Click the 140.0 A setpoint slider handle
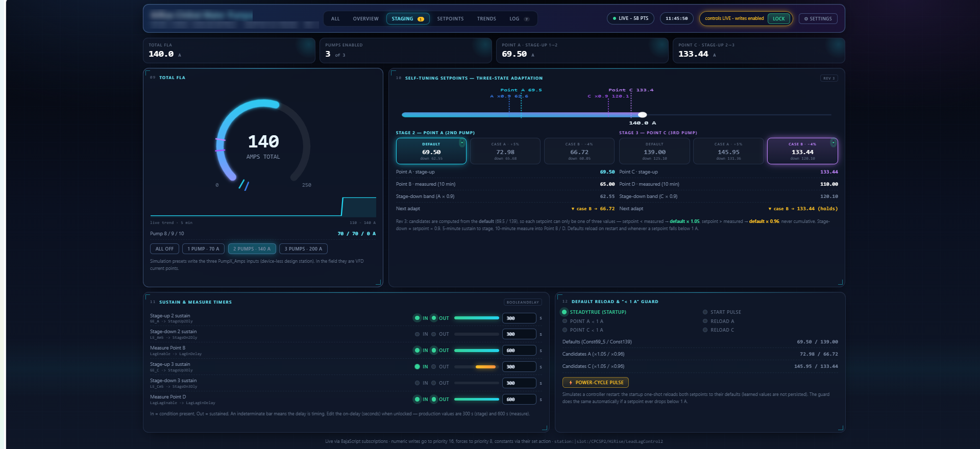Viewport: 980px width, 449px height. [x=642, y=115]
